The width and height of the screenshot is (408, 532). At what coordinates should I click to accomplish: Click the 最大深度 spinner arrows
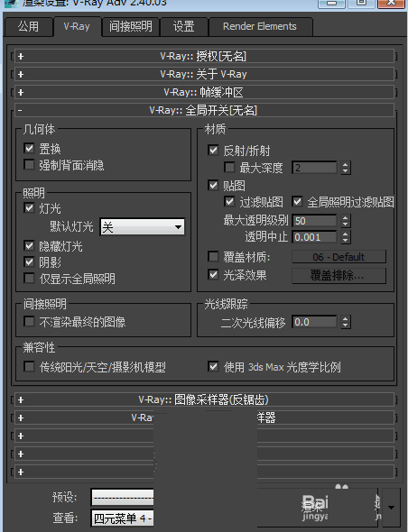click(x=345, y=168)
